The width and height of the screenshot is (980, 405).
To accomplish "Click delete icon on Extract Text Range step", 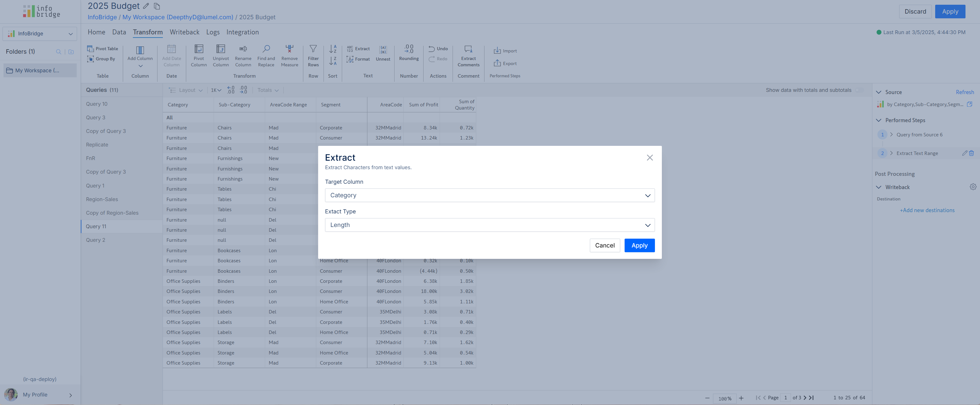I will (x=971, y=153).
